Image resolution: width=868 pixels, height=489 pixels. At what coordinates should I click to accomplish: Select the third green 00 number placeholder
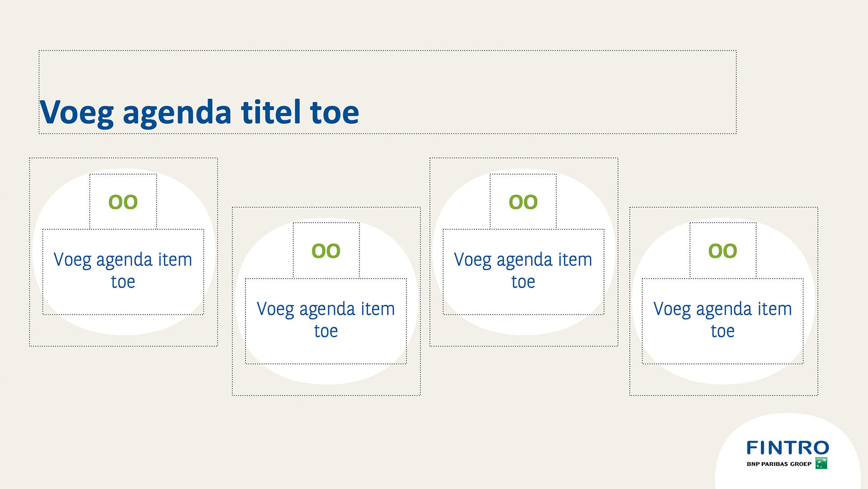pos(523,202)
